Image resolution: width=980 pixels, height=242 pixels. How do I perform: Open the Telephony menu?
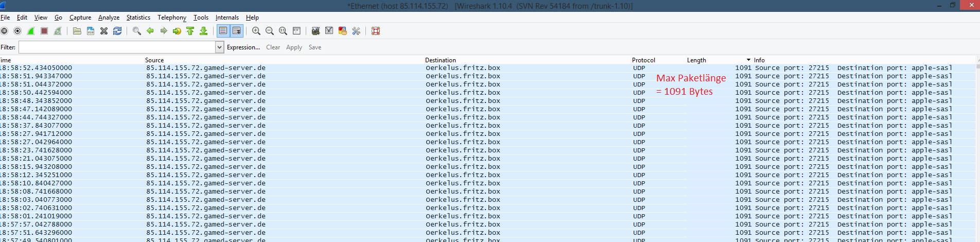[x=172, y=18]
